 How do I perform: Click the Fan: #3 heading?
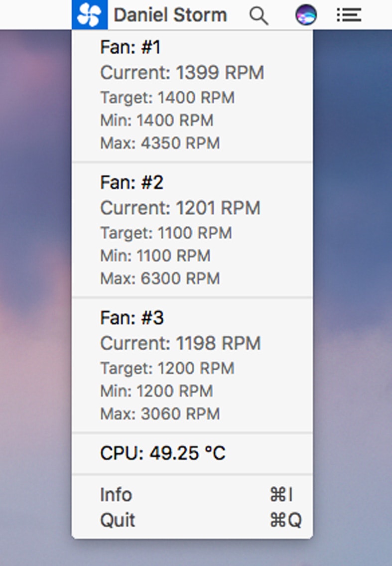(131, 318)
